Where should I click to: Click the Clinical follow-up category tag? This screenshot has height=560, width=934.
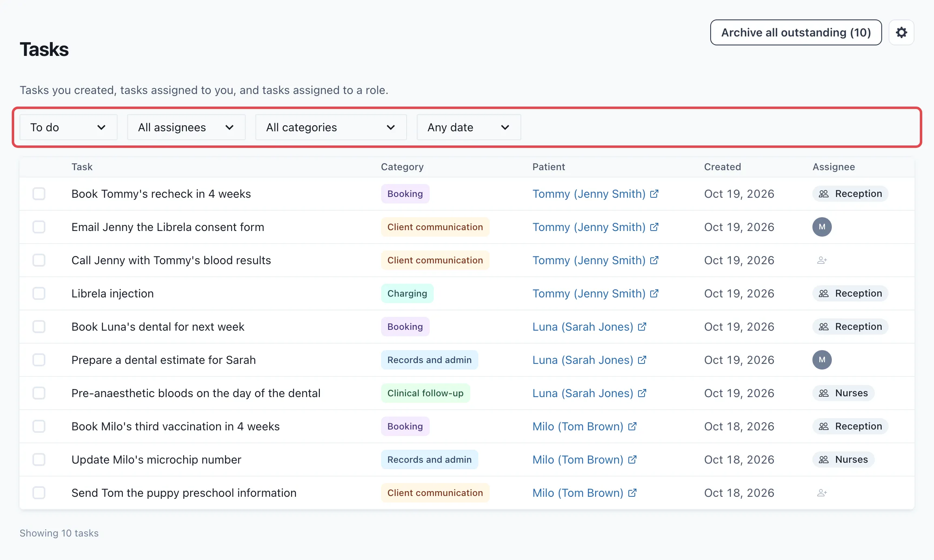[x=425, y=393]
